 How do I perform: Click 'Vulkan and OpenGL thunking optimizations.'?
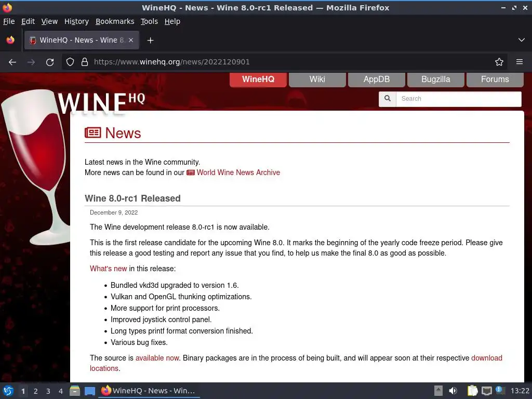[181, 297]
